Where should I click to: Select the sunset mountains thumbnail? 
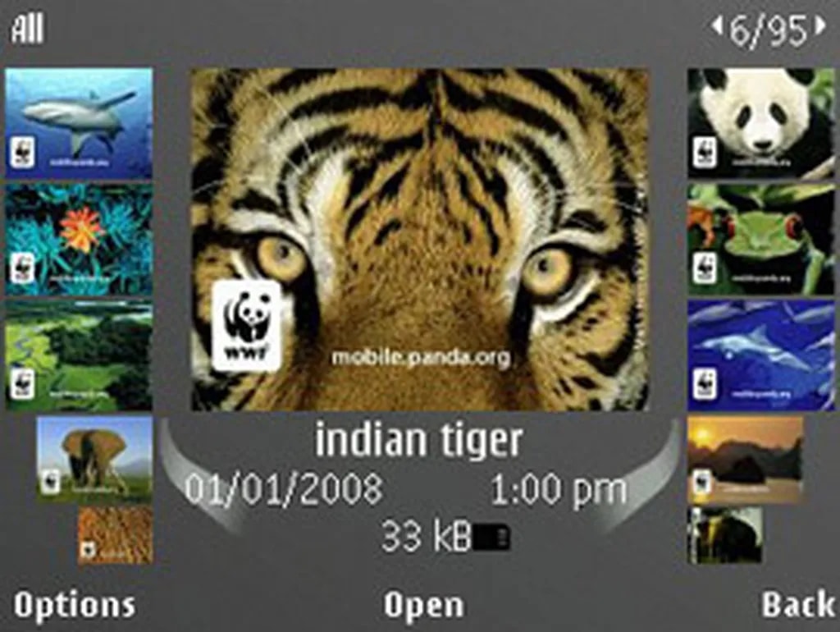[745, 460]
